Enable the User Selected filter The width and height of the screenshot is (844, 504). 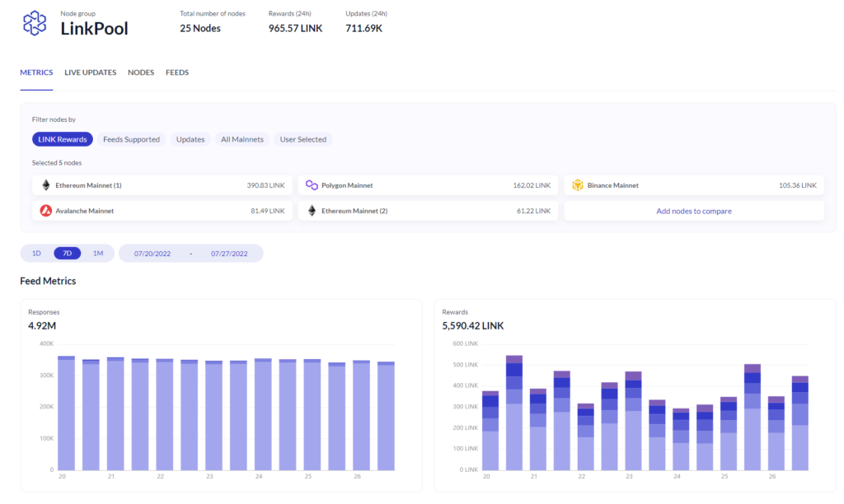pos(302,138)
